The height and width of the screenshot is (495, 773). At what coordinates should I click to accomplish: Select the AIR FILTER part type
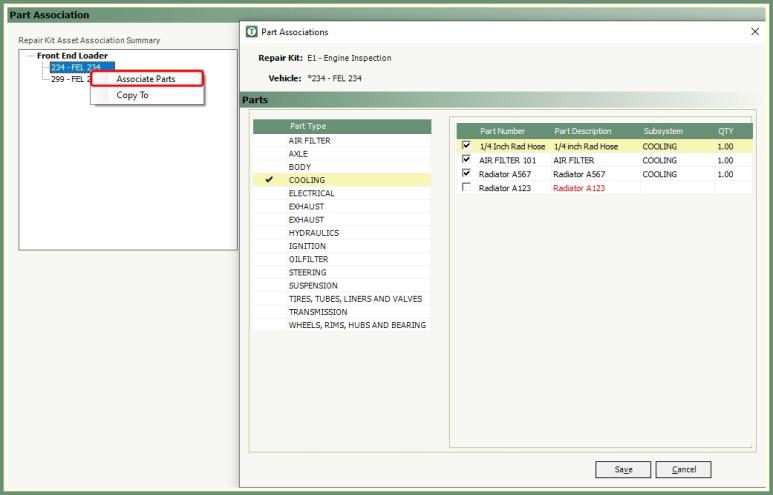pos(309,141)
